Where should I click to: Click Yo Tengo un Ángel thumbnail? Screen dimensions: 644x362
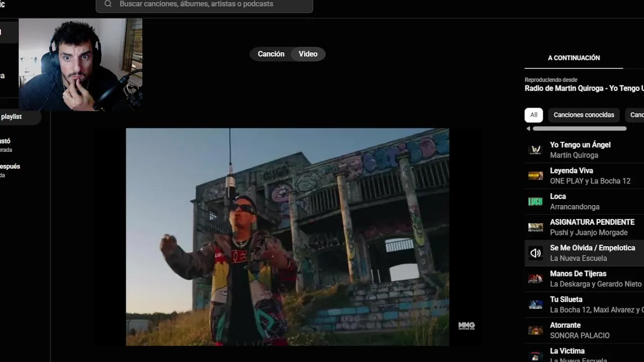tap(535, 150)
